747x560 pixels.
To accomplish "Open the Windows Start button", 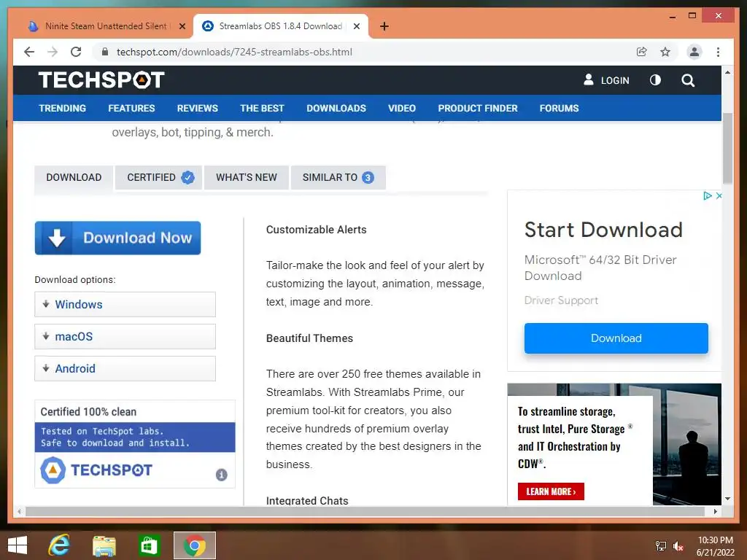I will [18, 545].
